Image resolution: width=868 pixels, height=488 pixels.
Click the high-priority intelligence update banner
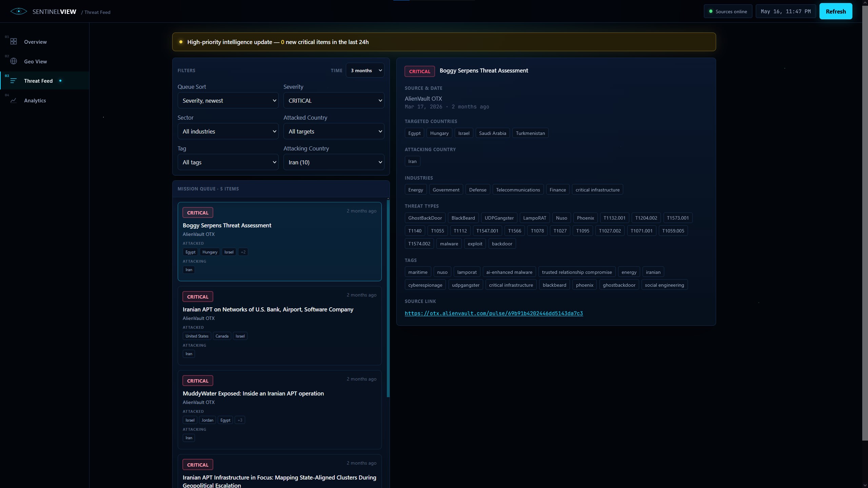(444, 42)
